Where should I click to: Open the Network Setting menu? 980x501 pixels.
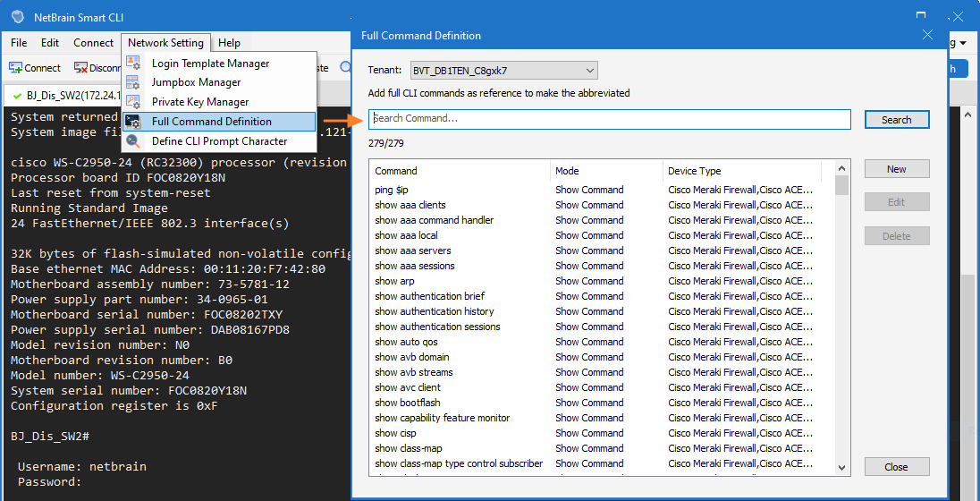tap(165, 43)
